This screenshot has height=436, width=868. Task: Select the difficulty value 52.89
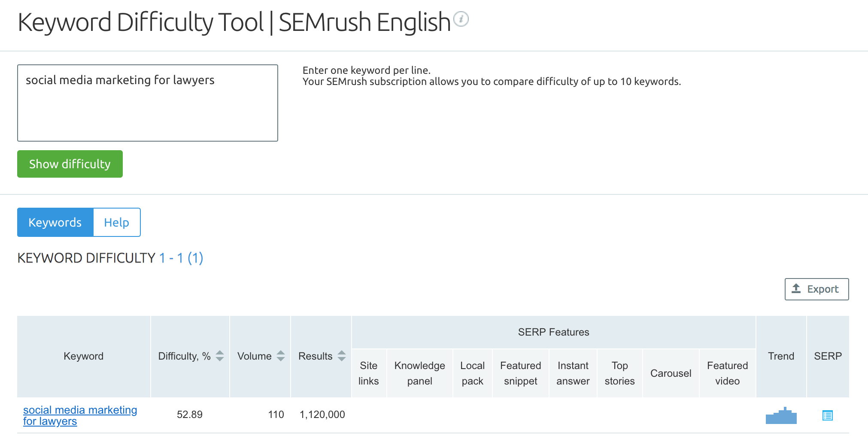tap(190, 415)
